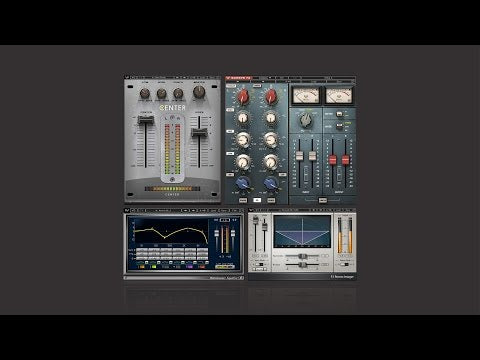Click the right silver-ringed knob in Scheps 73's third row
This screenshot has height=360, width=480.
pos(271,140)
